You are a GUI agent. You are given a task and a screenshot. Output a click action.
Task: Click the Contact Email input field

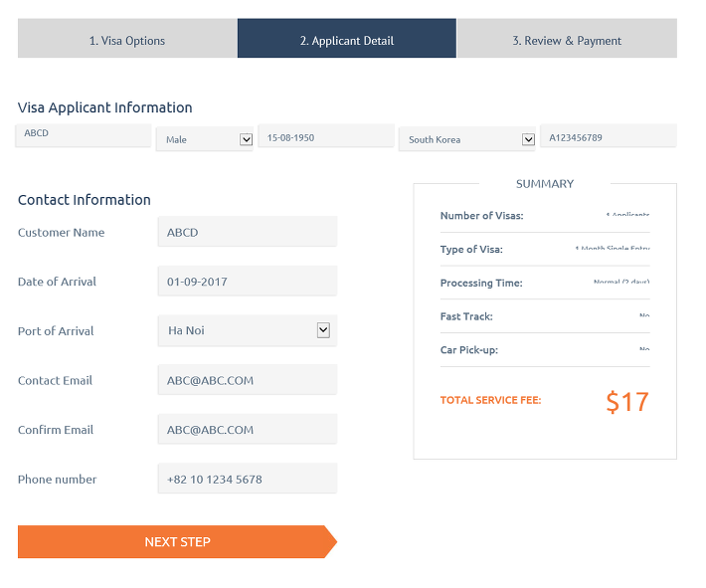coord(248,380)
